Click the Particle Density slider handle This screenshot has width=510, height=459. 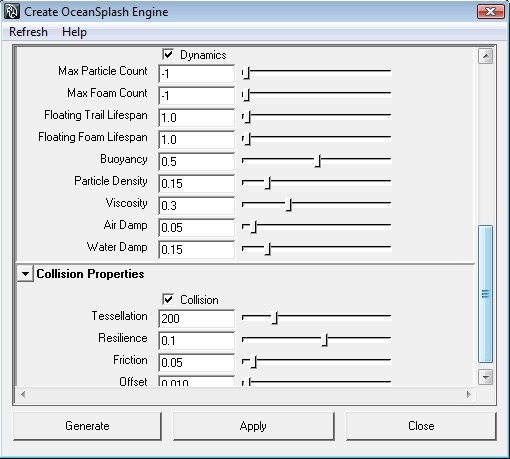coord(268,183)
